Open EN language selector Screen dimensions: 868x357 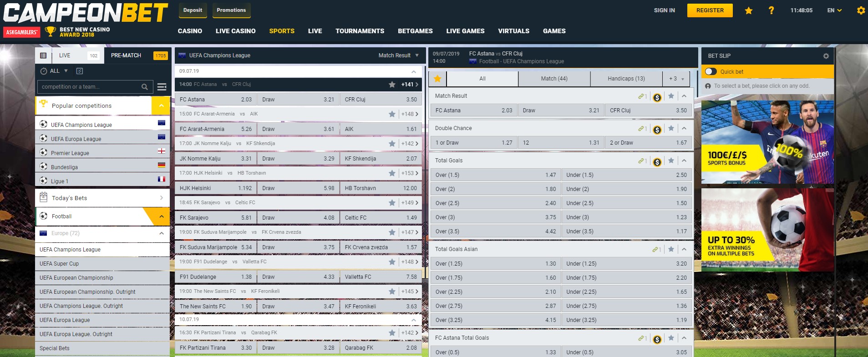pyautogui.click(x=834, y=10)
